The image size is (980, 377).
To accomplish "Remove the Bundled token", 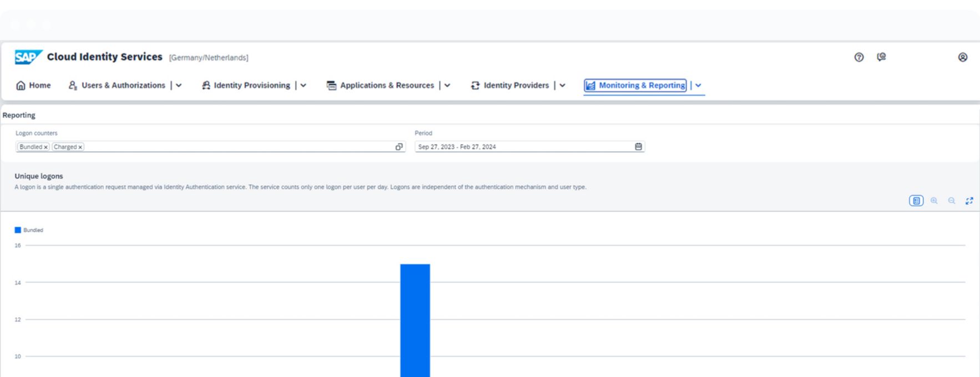I will tap(46, 147).
